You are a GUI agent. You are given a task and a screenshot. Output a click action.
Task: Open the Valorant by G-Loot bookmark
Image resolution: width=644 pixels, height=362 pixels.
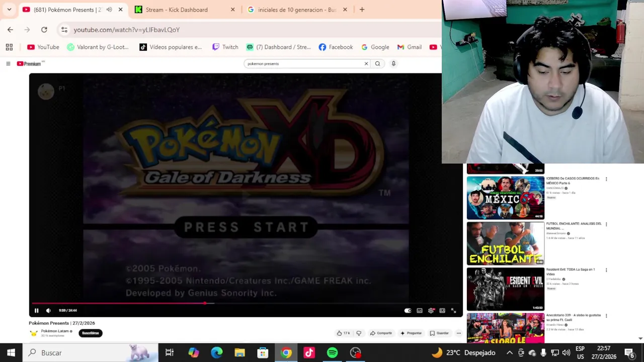(98, 47)
